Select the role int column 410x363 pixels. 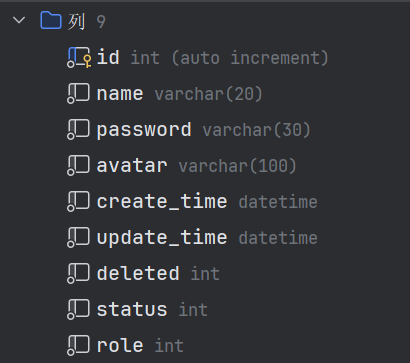tap(140, 345)
